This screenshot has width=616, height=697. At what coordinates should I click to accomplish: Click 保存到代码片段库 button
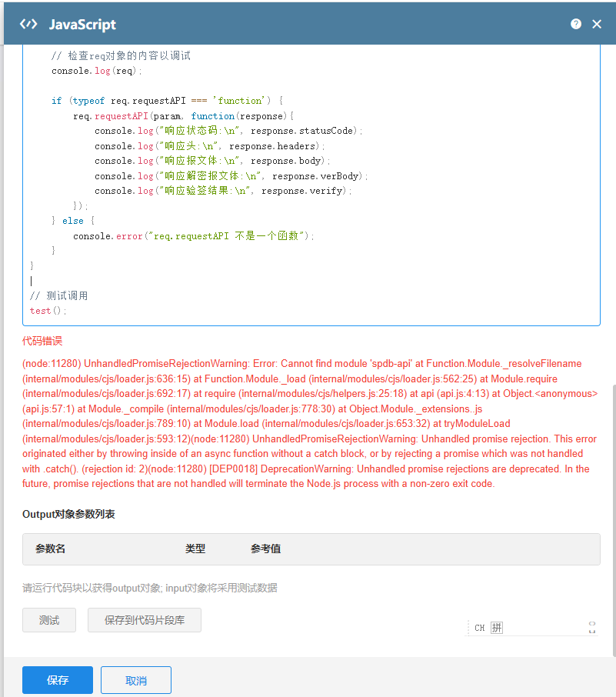pos(145,619)
